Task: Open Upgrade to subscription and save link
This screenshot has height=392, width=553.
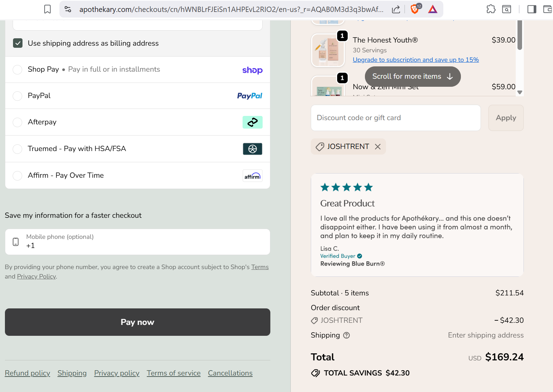Action: pyautogui.click(x=416, y=60)
